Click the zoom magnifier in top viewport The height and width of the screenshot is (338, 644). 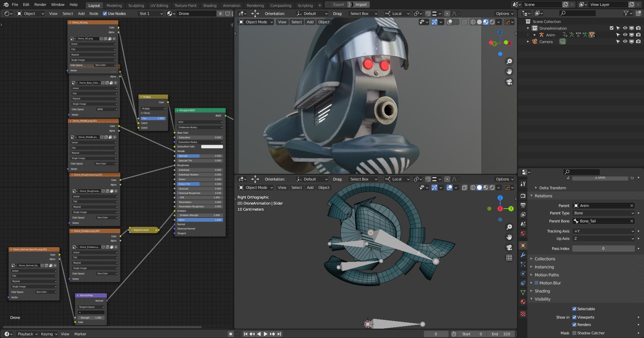tap(509, 62)
